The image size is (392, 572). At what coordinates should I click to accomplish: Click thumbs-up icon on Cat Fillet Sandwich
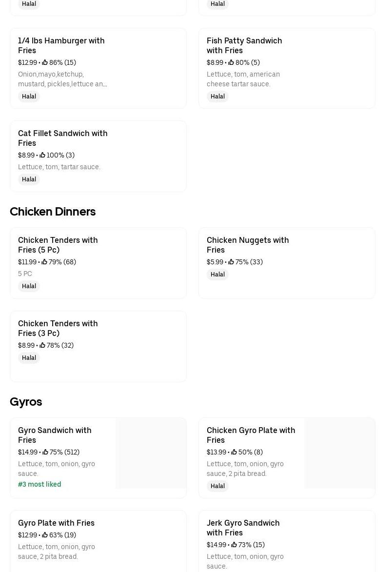(x=42, y=155)
